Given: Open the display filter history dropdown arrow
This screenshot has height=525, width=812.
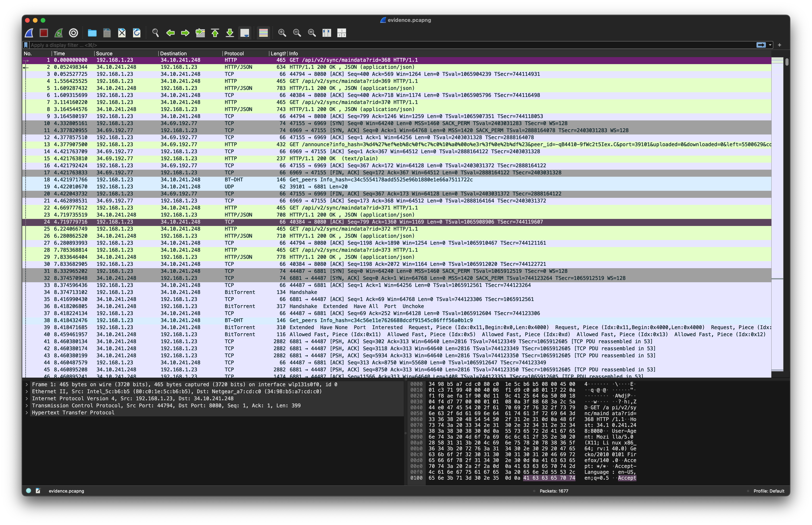Looking at the screenshot, I should [x=770, y=45].
